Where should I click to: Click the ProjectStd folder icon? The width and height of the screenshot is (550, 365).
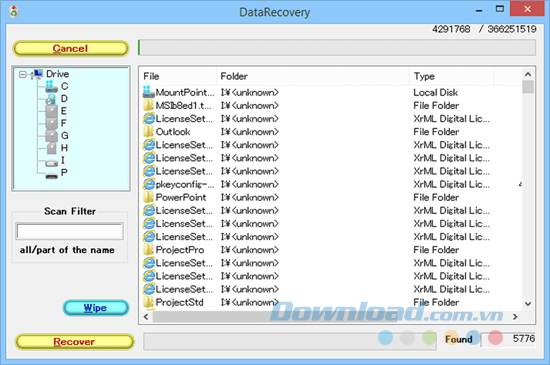(x=148, y=302)
